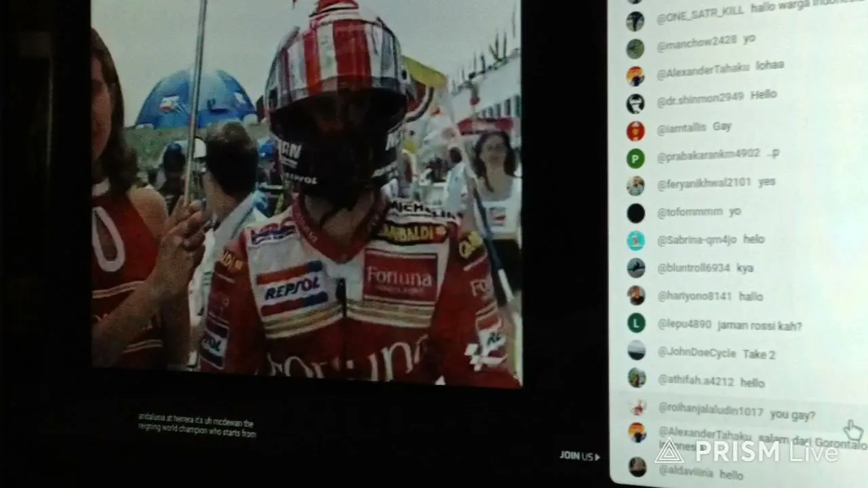Click the @prabakarankm4902 username
Viewport: 868px width, 488px height.
pyautogui.click(x=708, y=155)
